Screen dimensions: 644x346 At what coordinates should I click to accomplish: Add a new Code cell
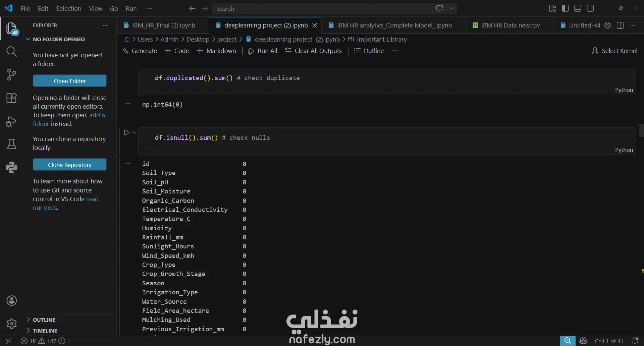click(x=177, y=51)
